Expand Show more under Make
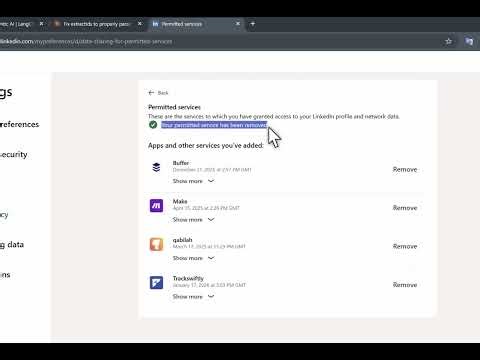The width and height of the screenshot is (480, 360). pyautogui.click(x=193, y=220)
